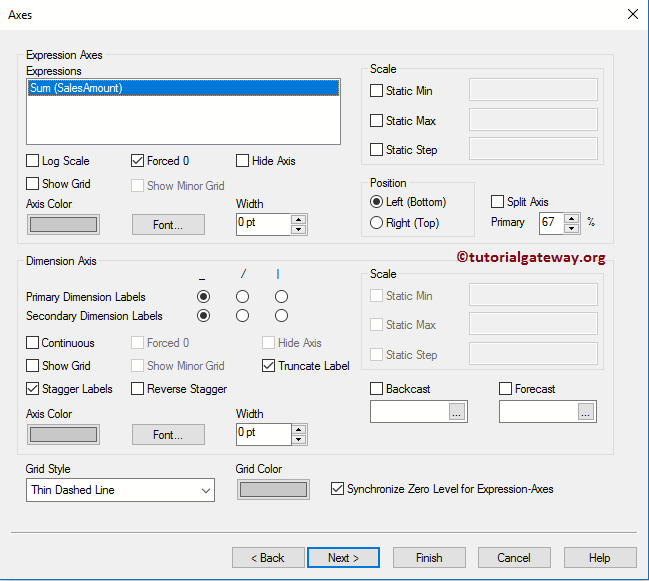Enable the Backcast checkbox

coord(376,389)
